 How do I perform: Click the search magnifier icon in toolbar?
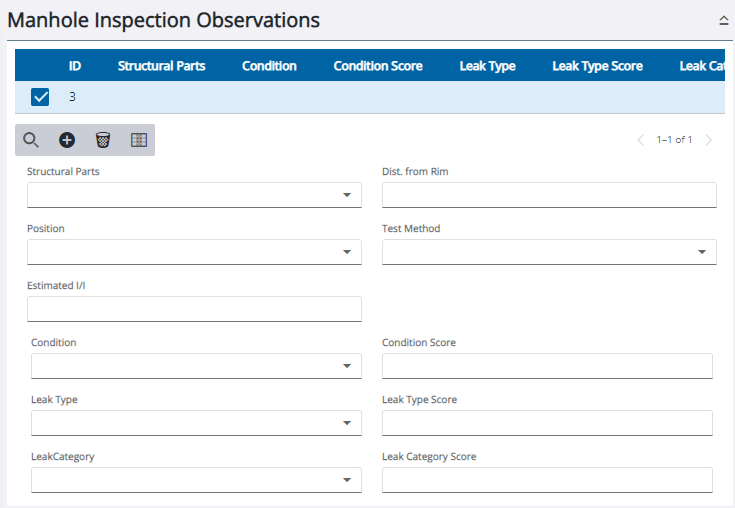click(31, 140)
